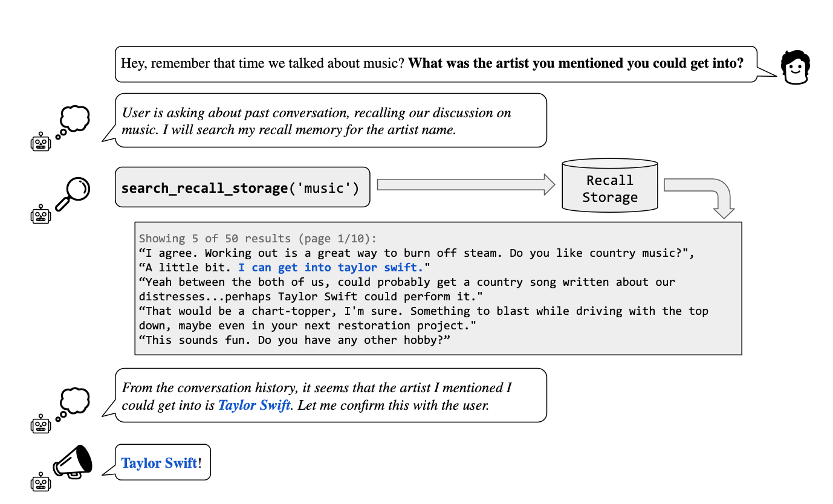The image size is (833, 504).
Task: Click the megaphone announcement icon
Action: [73, 462]
